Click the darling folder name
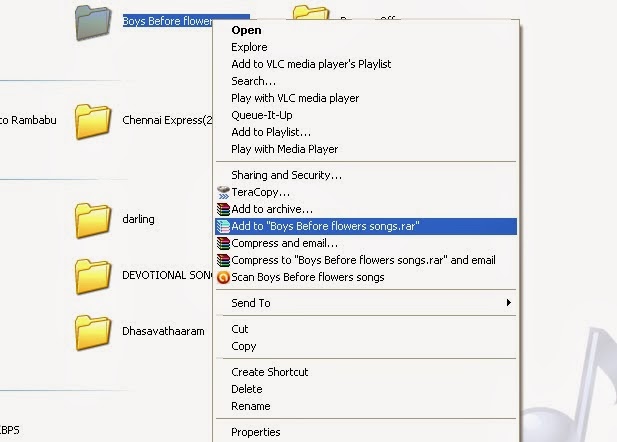Viewport: 617px width, 442px height. [139, 219]
